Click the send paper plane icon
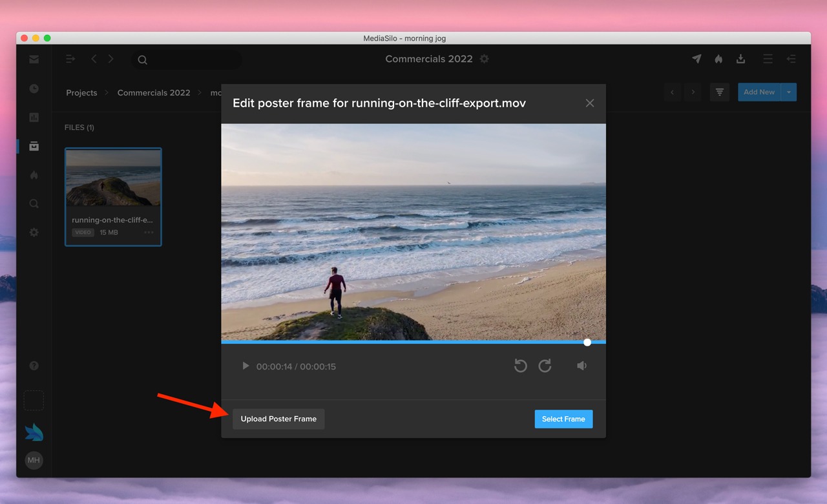827x504 pixels. click(696, 59)
